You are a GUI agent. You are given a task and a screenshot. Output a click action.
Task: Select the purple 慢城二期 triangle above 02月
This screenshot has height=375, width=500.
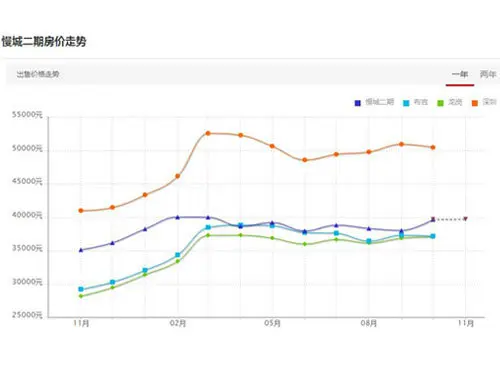click(178, 217)
